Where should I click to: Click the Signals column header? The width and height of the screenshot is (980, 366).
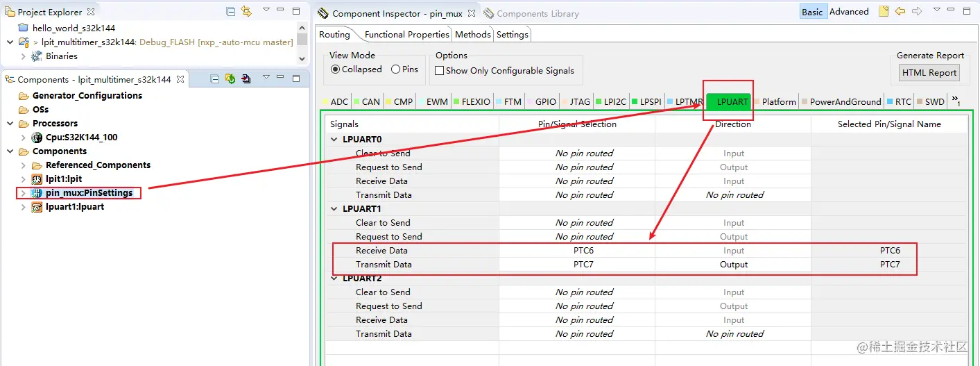[x=412, y=124]
